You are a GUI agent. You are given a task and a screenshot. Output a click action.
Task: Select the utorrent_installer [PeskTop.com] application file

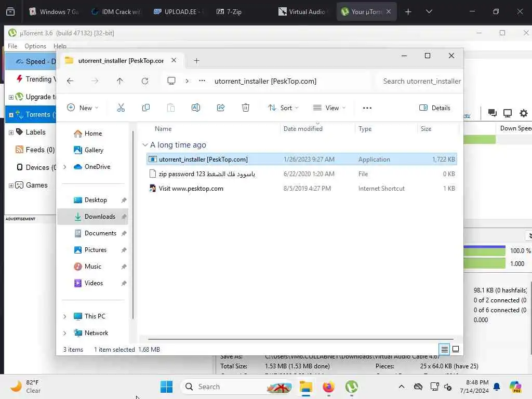(302, 159)
